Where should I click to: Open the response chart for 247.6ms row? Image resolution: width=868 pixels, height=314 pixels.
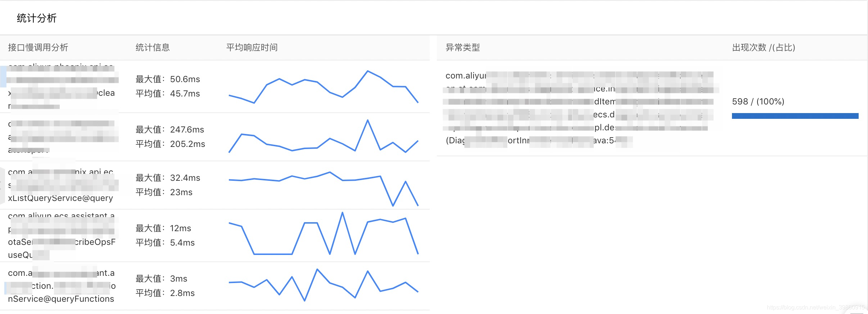323,137
